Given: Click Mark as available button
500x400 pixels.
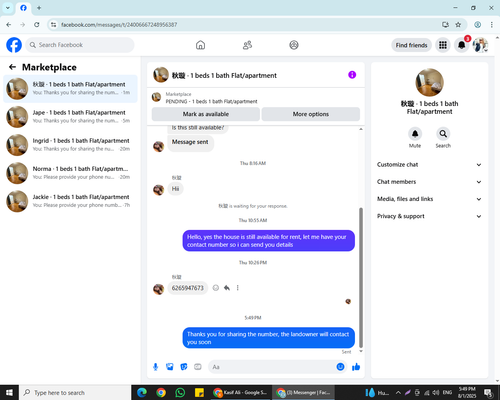Looking at the screenshot, I should pos(206,114).
